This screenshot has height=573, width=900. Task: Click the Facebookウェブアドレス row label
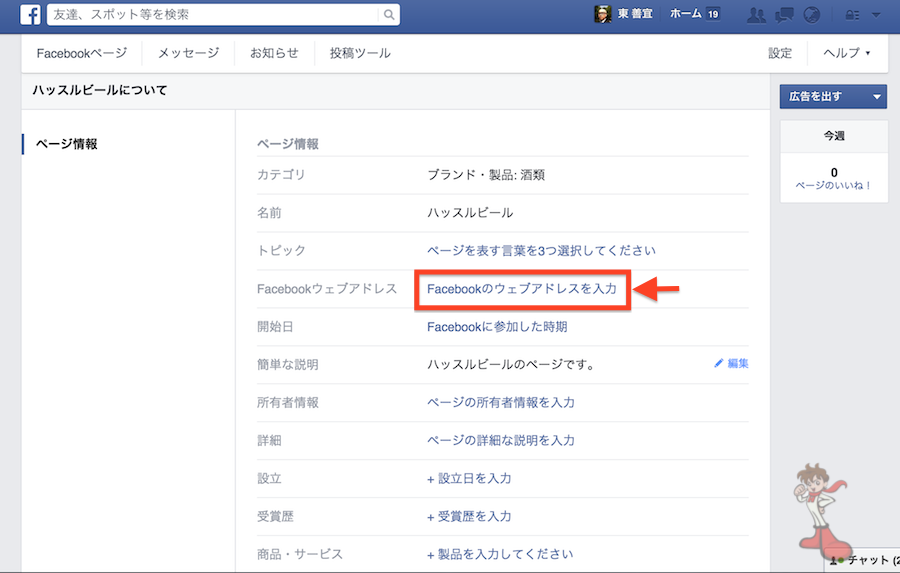pyautogui.click(x=327, y=289)
